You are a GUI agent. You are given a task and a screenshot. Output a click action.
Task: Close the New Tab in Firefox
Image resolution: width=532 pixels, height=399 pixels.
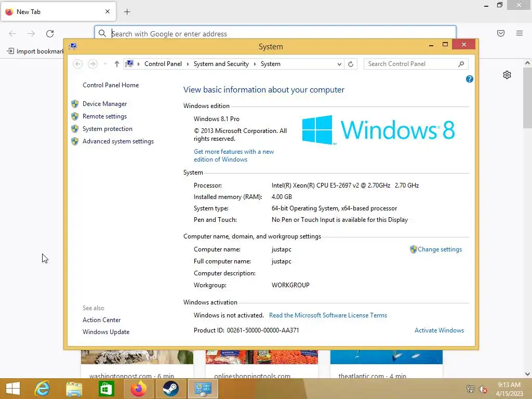coord(108,11)
